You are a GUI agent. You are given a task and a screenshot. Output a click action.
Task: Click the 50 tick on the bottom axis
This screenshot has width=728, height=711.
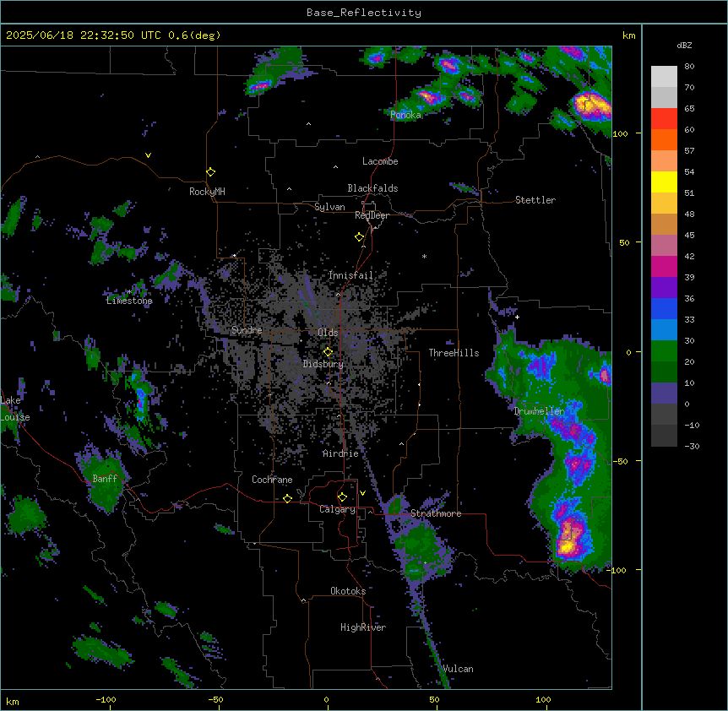(434, 699)
